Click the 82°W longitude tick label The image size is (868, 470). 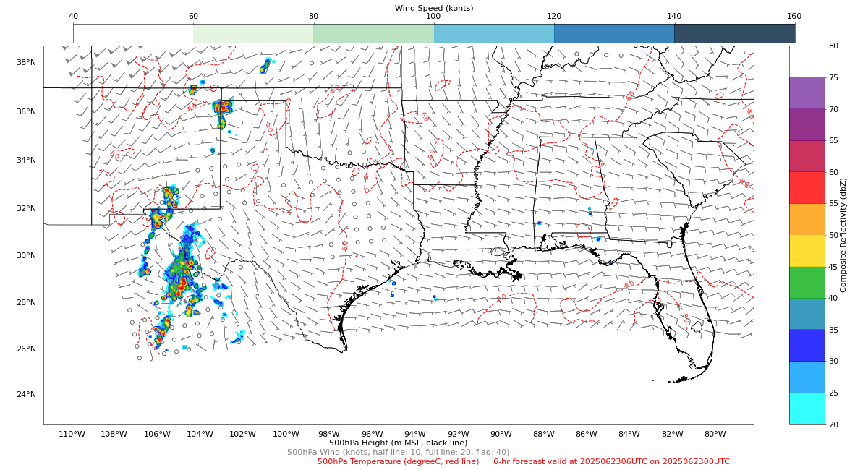pos(672,434)
